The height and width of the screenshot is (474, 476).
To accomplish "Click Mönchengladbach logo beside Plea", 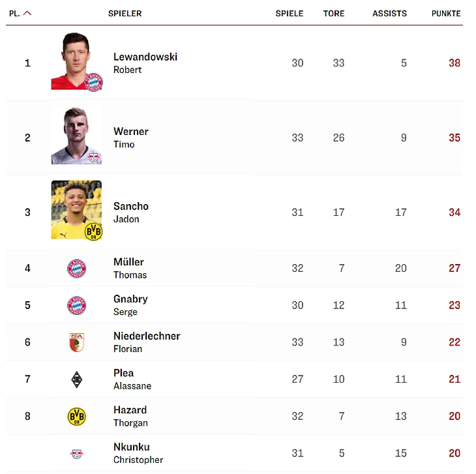I will tap(77, 379).
